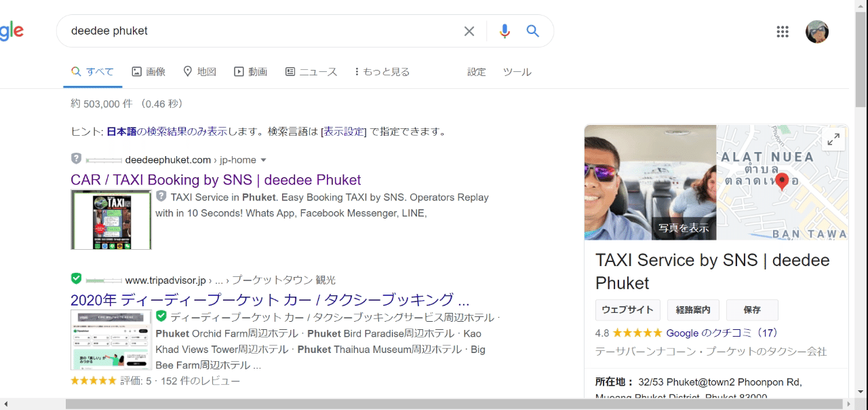Click the Google logo
Screen dimensions: 868x410
(12, 31)
